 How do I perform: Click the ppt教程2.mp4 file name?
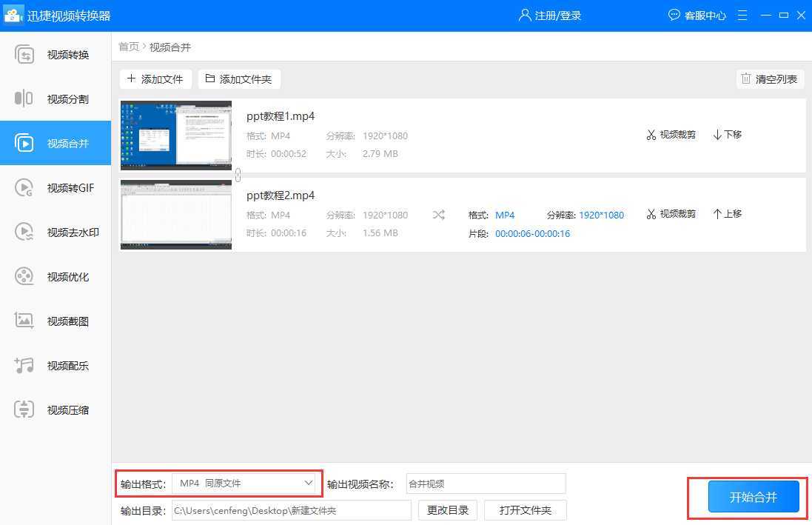pyautogui.click(x=281, y=195)
